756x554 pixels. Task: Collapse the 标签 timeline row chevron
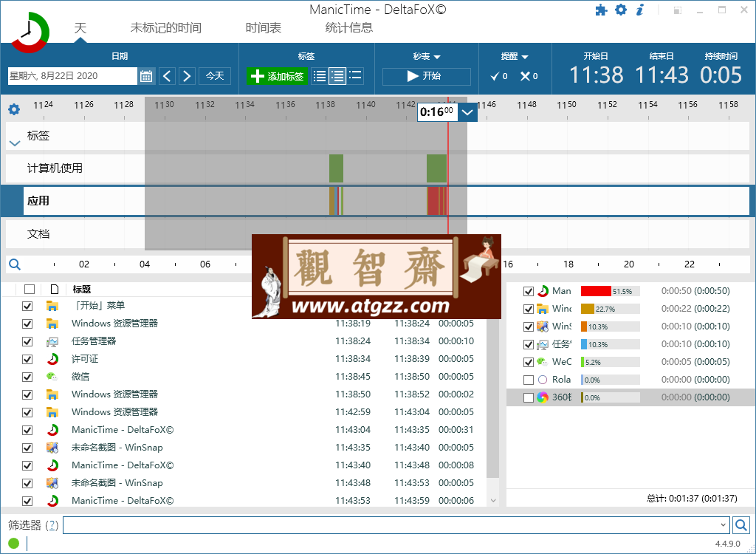point(15,143)
